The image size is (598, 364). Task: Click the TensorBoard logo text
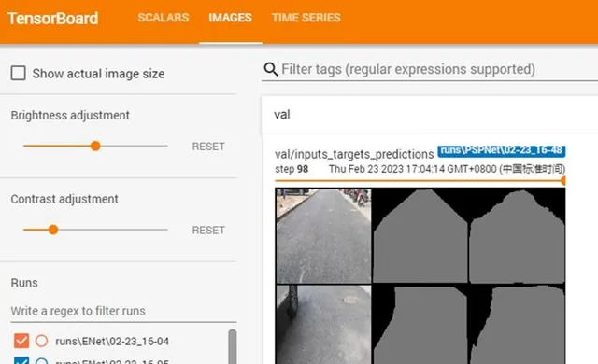point(53,19)
